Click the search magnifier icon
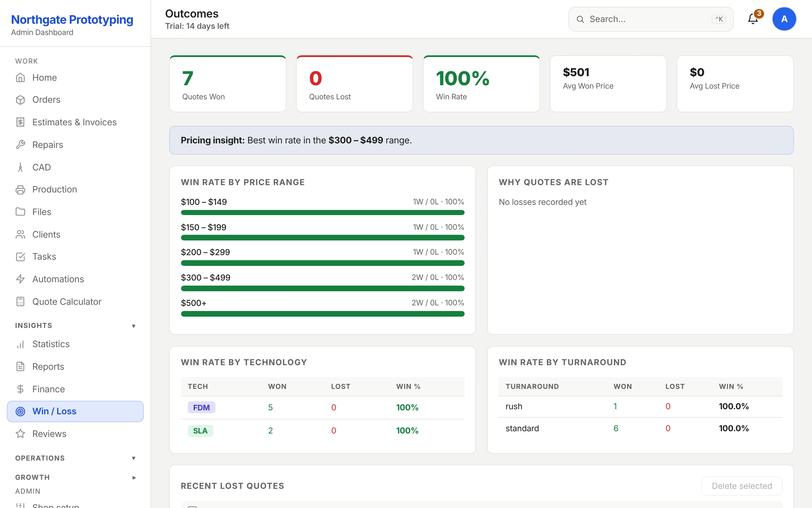 coord(580,19)
